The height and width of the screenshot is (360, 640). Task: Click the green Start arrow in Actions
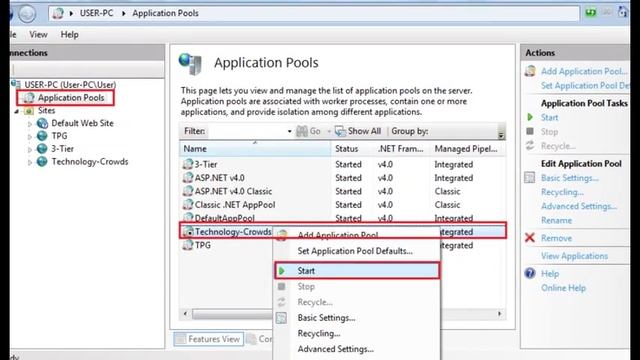pos(530,117)
